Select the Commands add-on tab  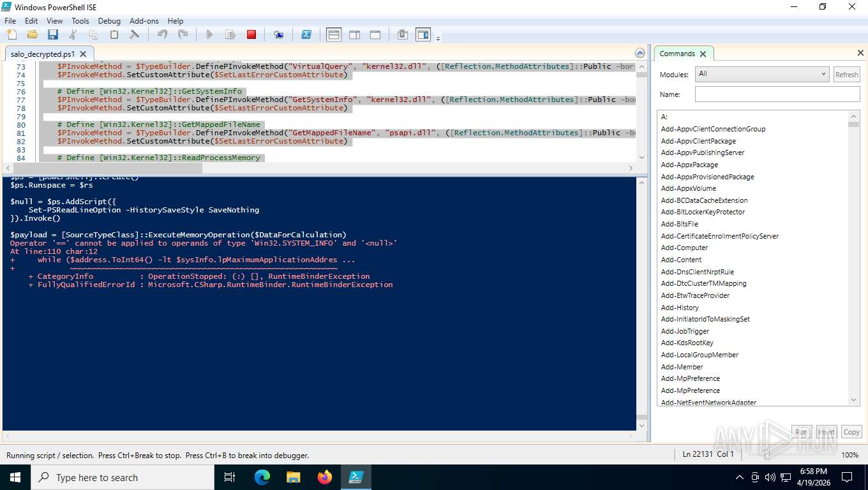tap(677, 54)
